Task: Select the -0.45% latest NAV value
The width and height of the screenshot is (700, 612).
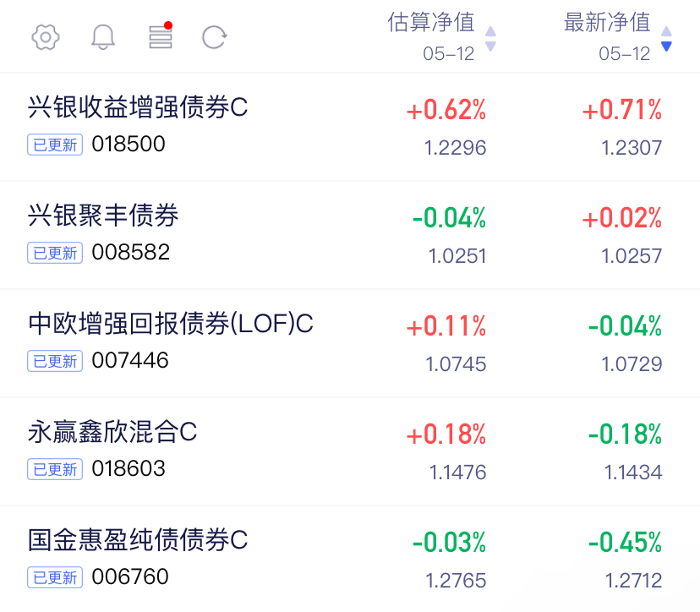Action: pos(625,543)
